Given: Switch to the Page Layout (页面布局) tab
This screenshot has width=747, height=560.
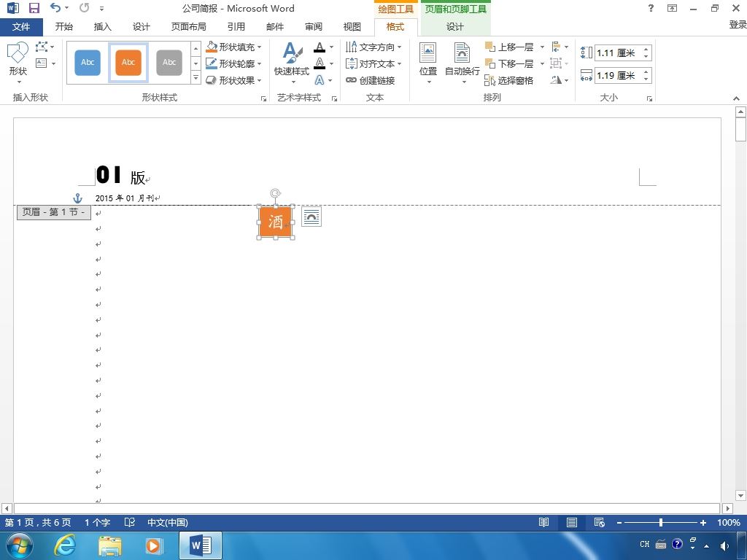Looking at the screenshot, I should pos(189,27).
